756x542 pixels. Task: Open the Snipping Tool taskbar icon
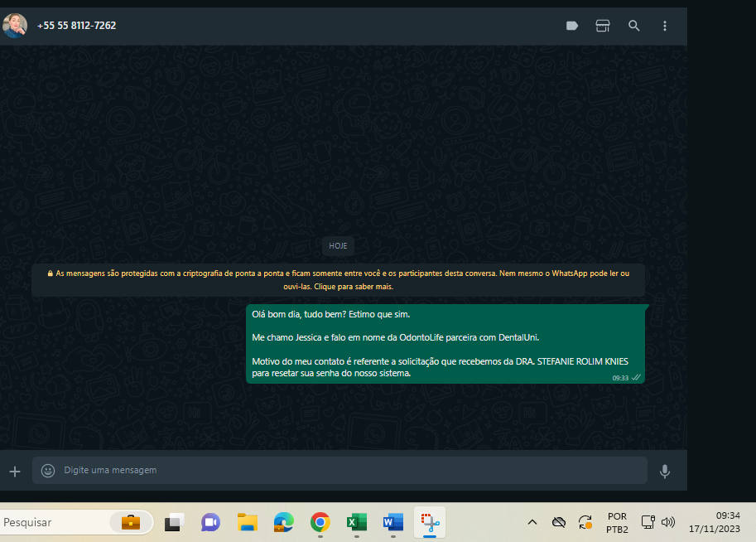(430, 522)
